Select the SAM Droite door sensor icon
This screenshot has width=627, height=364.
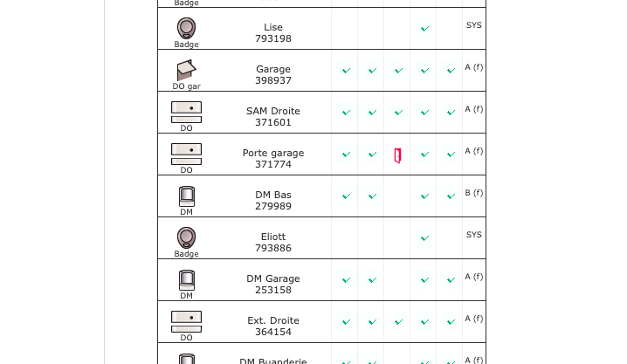pyautogui.click(x=186, y=112)
